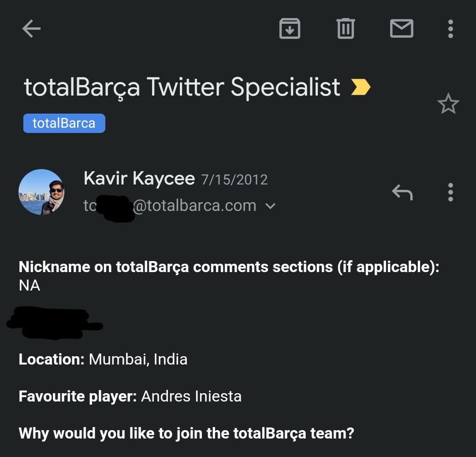Mark the email as unread
The image size is (476, 457).
click(402, 29)
